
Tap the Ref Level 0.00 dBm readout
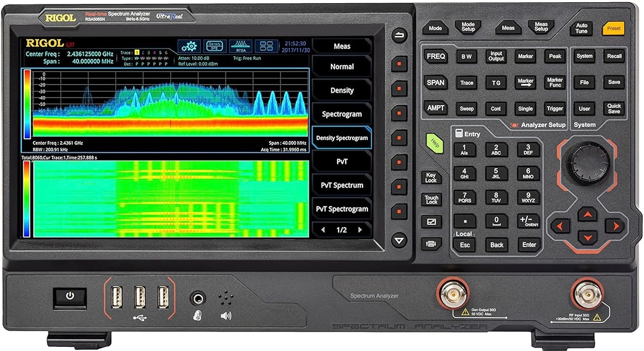[x=198, y=64]
